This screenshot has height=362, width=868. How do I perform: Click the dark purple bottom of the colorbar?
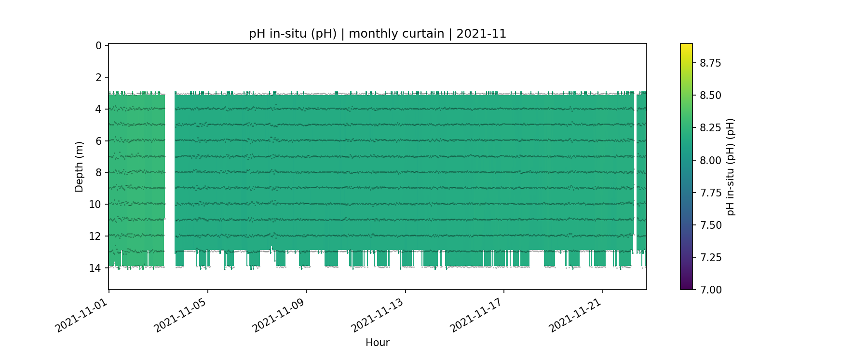pyautogui.click(x=686, y=286)
